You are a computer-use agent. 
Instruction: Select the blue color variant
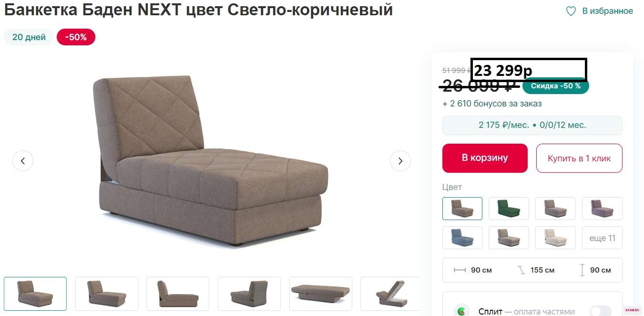point(462,238)
